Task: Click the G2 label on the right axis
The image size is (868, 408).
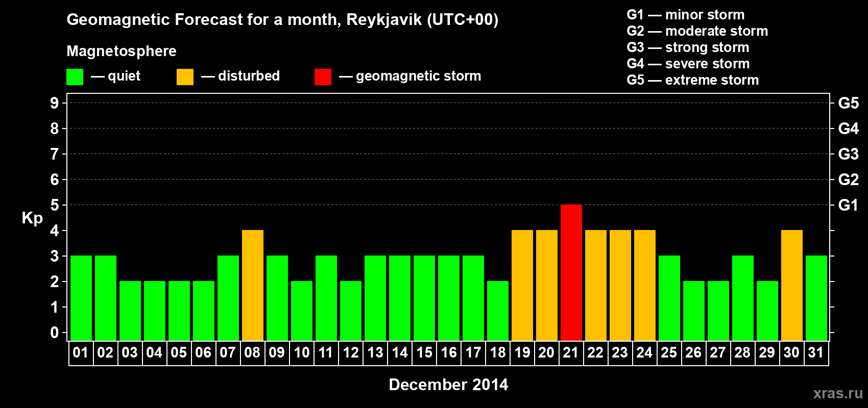Action: click(x=849, y=180)
